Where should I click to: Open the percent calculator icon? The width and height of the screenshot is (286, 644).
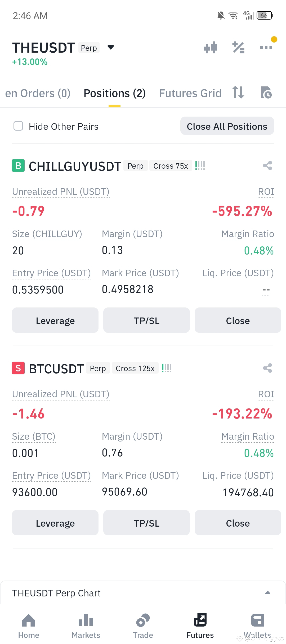(238, 48)
